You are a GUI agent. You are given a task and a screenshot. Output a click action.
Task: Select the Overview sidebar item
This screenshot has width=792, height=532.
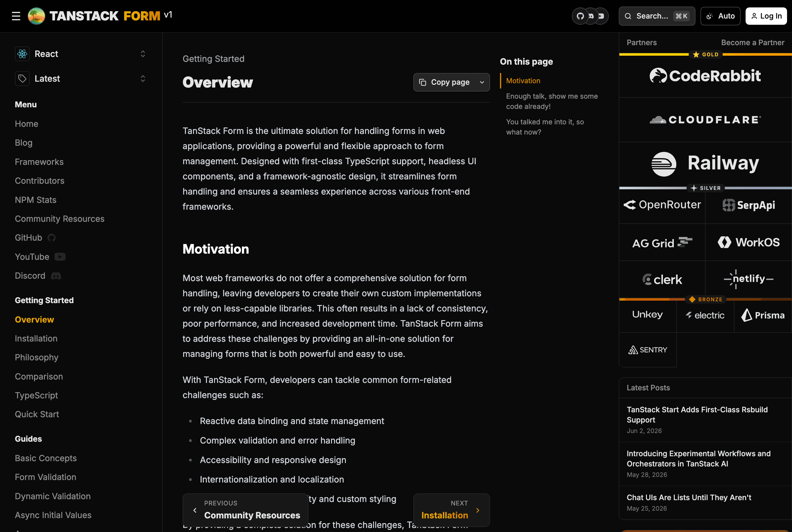coord(35,320)
